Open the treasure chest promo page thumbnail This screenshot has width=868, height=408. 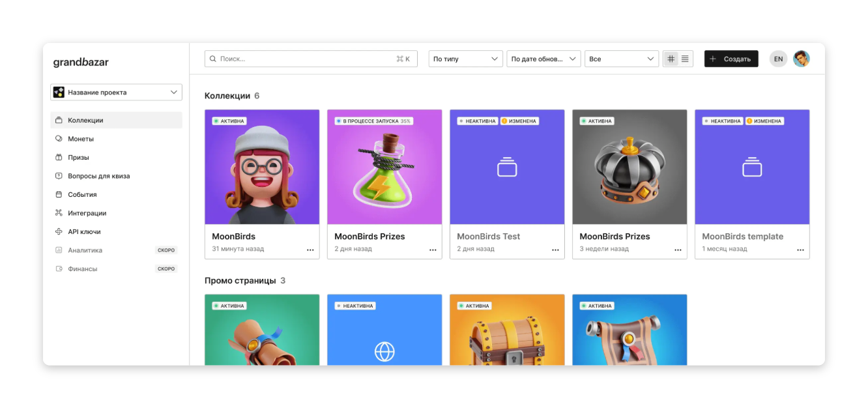[507, 330]
